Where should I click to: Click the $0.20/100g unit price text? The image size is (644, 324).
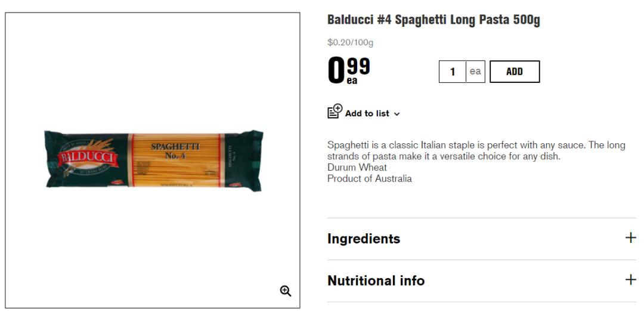tap(350, 42)
